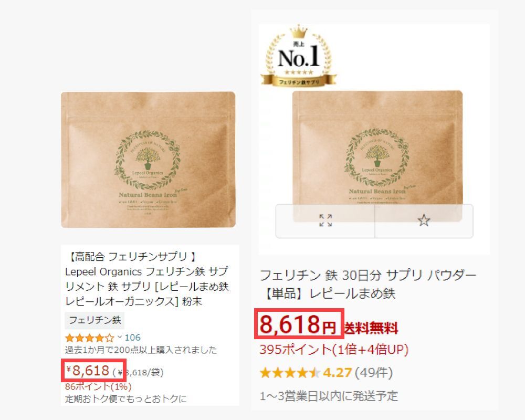The width and height of the screenshot is (525, 420).
Task: Click the 4.27 rating number
Action: (x=337, y=372)
